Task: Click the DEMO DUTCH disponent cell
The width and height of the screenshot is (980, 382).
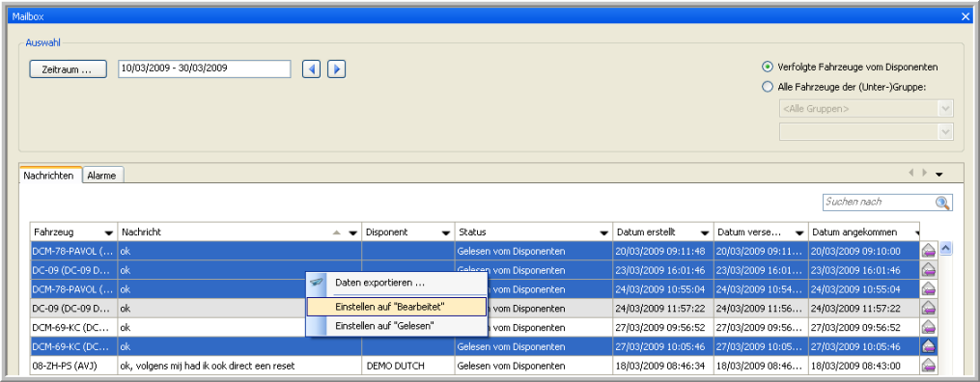Action: tap(408, 366)
